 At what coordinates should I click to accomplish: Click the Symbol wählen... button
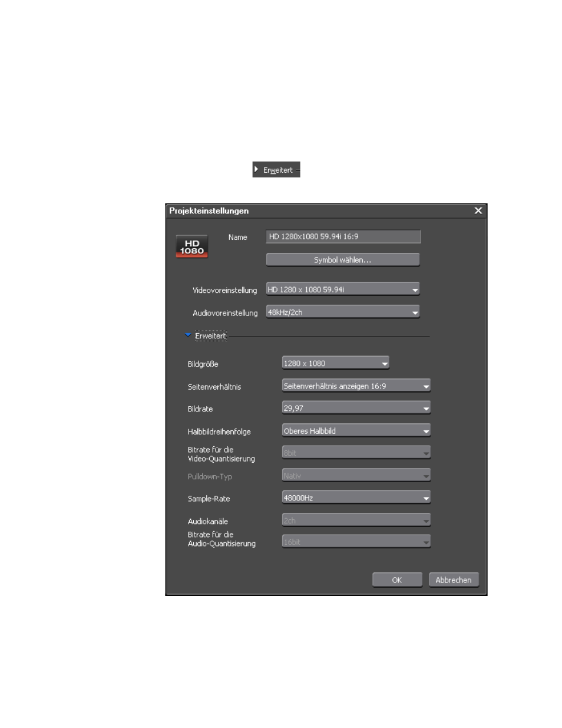tap(343, 260)
